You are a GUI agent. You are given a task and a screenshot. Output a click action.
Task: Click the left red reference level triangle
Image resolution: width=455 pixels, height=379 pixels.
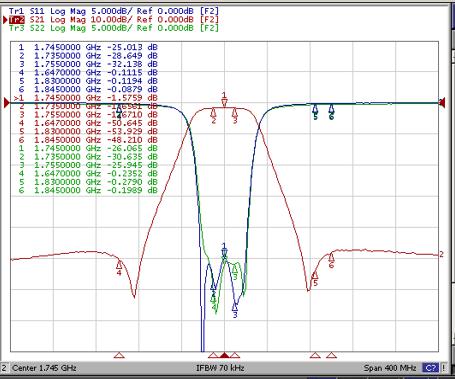(x=7, y=103)
